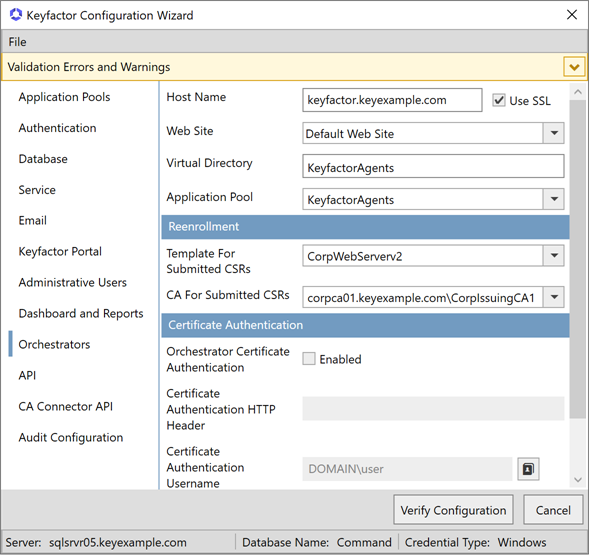
Task: Enable Orchestrator Certificate Authentication checkbox
Action: (x=309, y=359)
